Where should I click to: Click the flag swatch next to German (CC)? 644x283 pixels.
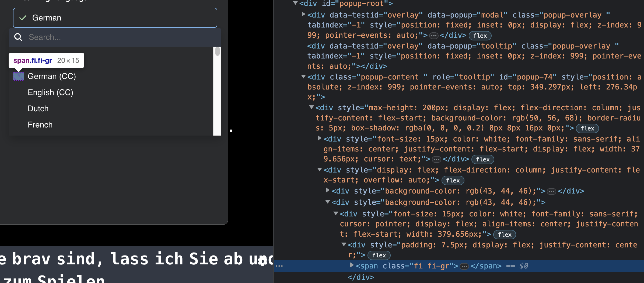19,76
